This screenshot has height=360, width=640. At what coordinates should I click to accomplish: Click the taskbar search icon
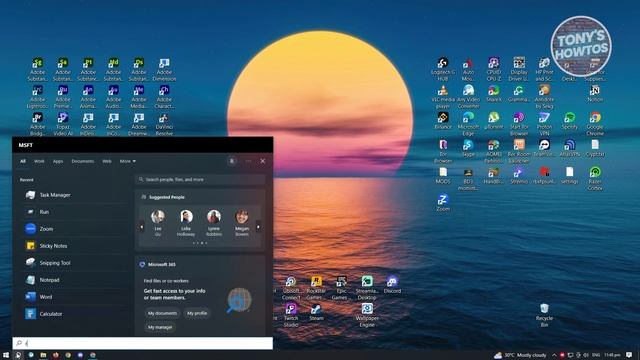tap(18, 355)
